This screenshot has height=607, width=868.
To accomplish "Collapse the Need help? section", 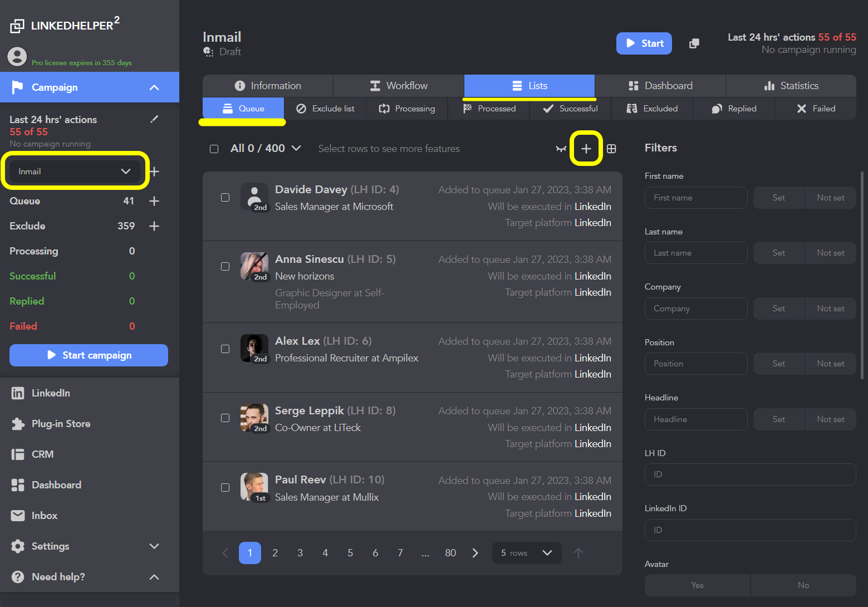I will (x=154, y=577).
